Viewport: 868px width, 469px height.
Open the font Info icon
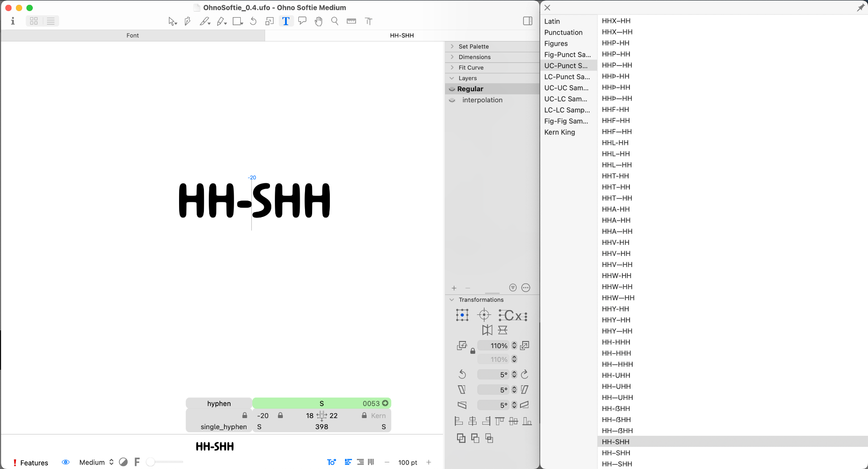point(13,21)
